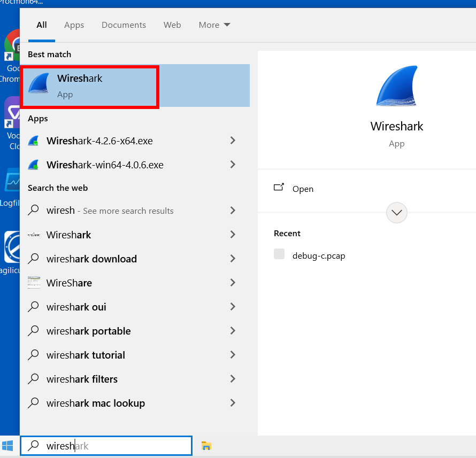
Task: Open File Explorer from the taskbar
Action: (206, 446)
